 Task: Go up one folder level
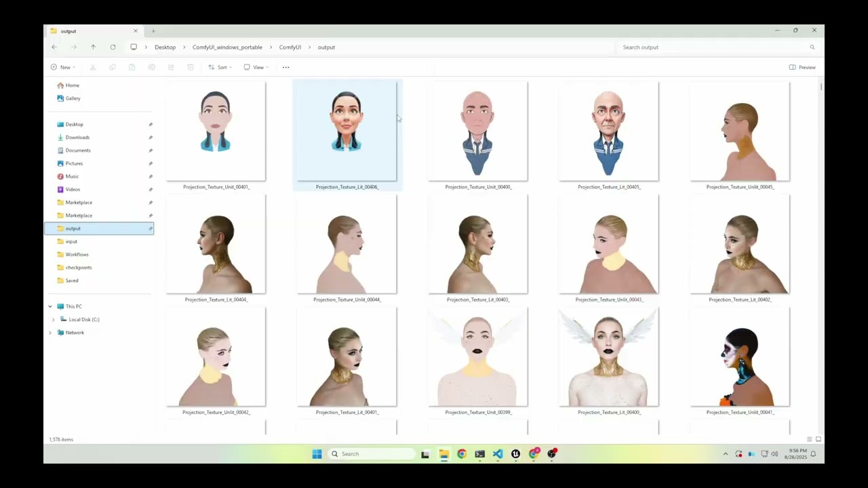click(93, 47)
